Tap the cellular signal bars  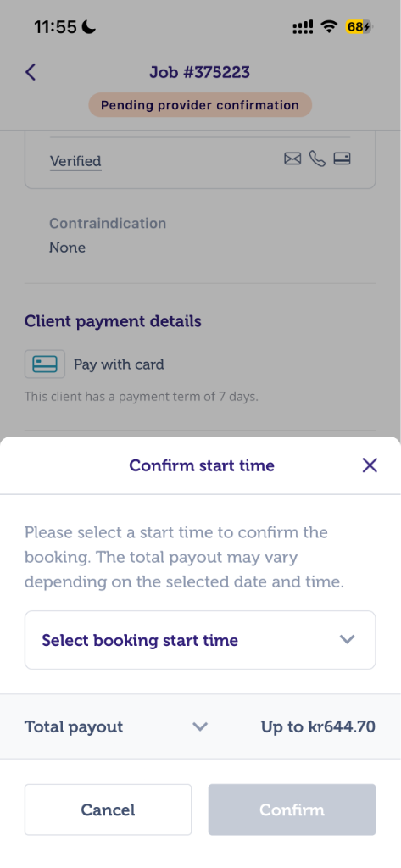[x=303, y=26]
